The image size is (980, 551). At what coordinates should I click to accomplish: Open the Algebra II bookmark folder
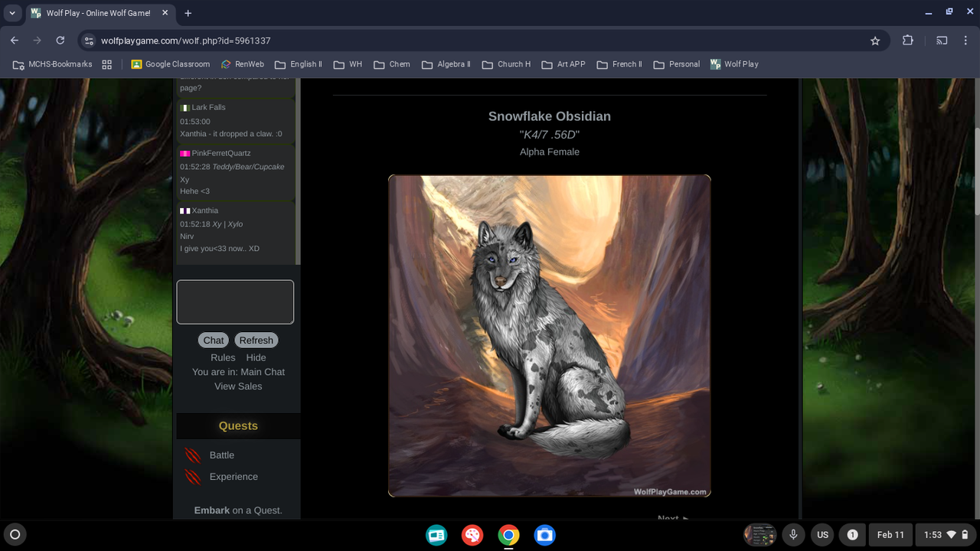click(x=445, y=64)
